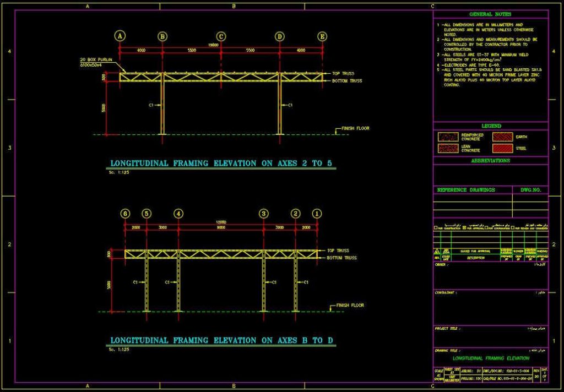Viewport: 564px width, 392px height.
Task: Click the General Notes heading
Action: pos(490,14)
